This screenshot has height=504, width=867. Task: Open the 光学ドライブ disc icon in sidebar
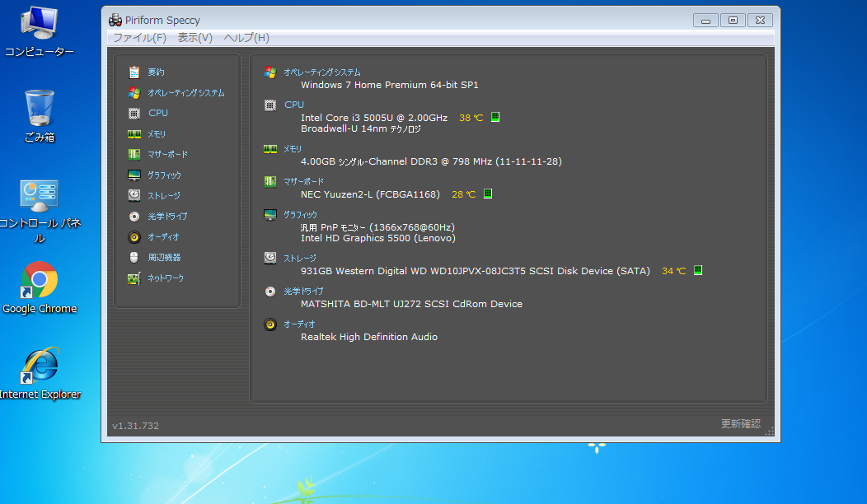[134, 216]
